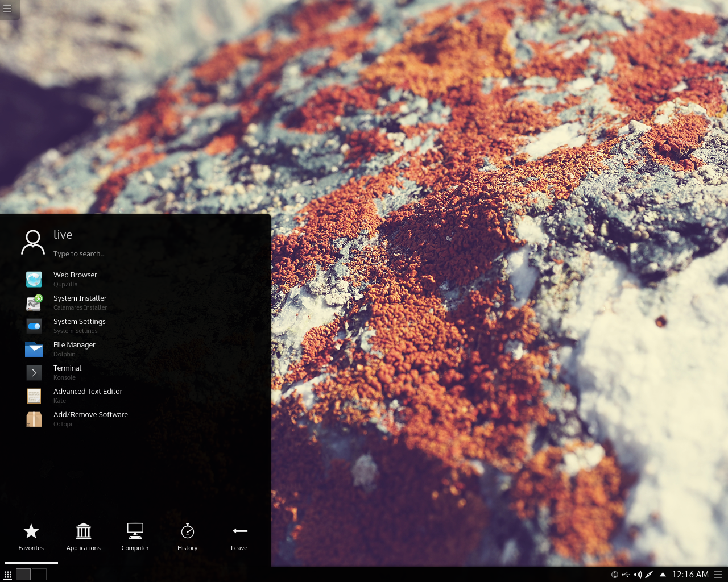Open the desktop toolbox menu at top-left
The height and width of the screenshot is (582, 728).
coord(8,9)
